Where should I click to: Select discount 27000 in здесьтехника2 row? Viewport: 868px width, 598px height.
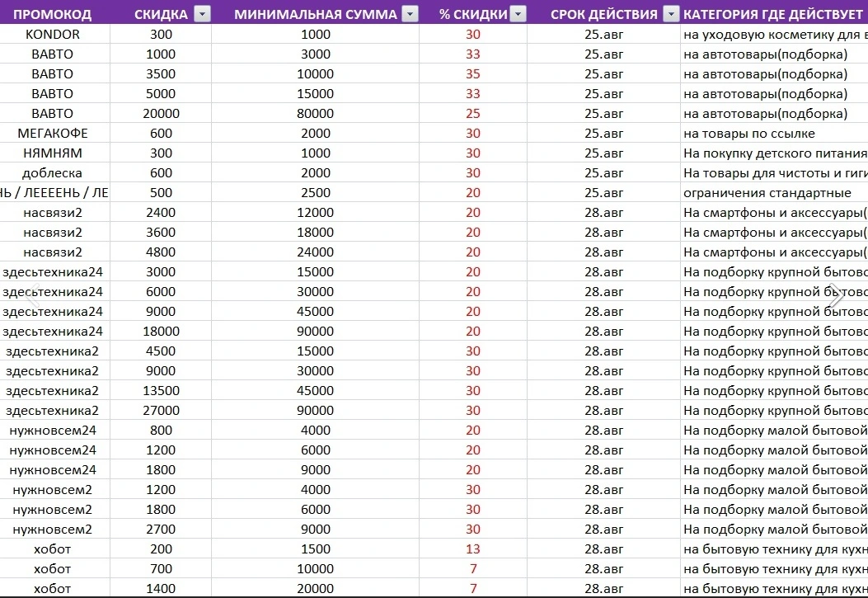pyautogui.click(x=161, y=411)
